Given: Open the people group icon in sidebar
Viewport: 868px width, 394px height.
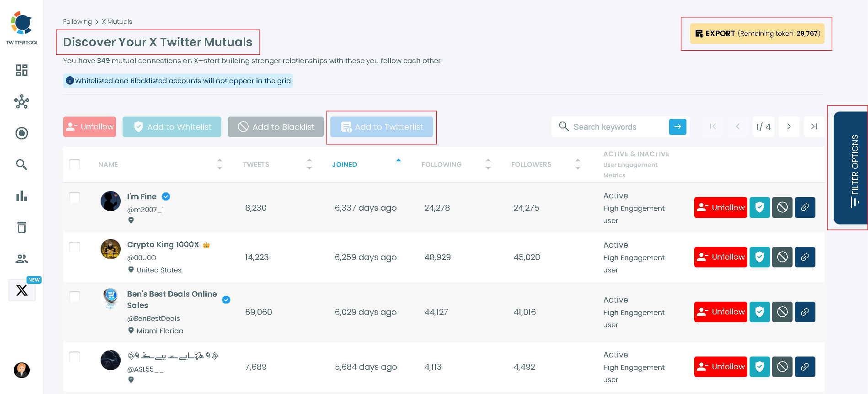Looking at the screenshot, I should (21, 259).
